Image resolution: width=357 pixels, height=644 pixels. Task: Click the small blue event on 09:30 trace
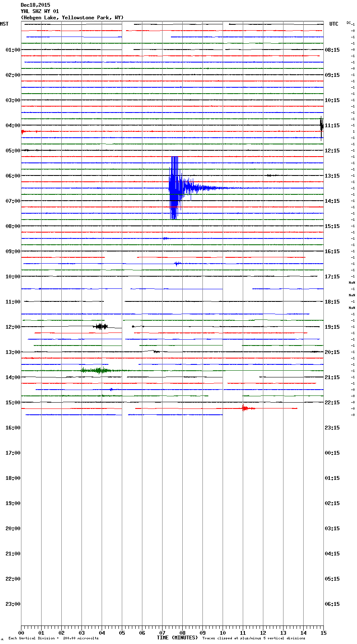tap(178, 264)
